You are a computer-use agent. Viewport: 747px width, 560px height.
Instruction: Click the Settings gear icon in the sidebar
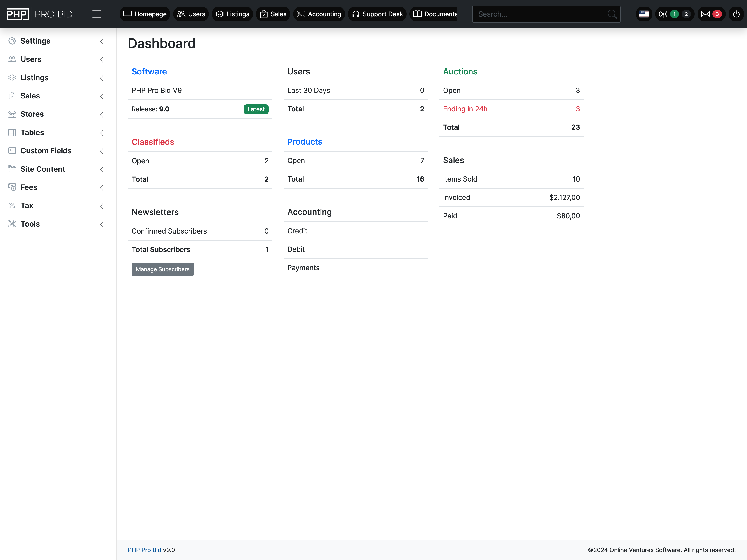tap(12, 41)
